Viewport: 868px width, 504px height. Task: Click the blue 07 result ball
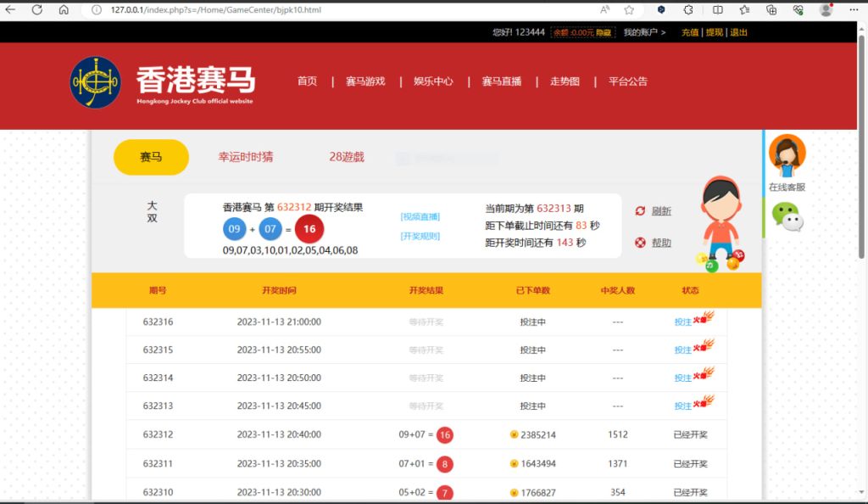pyautogui.click(x=270, y=229)
